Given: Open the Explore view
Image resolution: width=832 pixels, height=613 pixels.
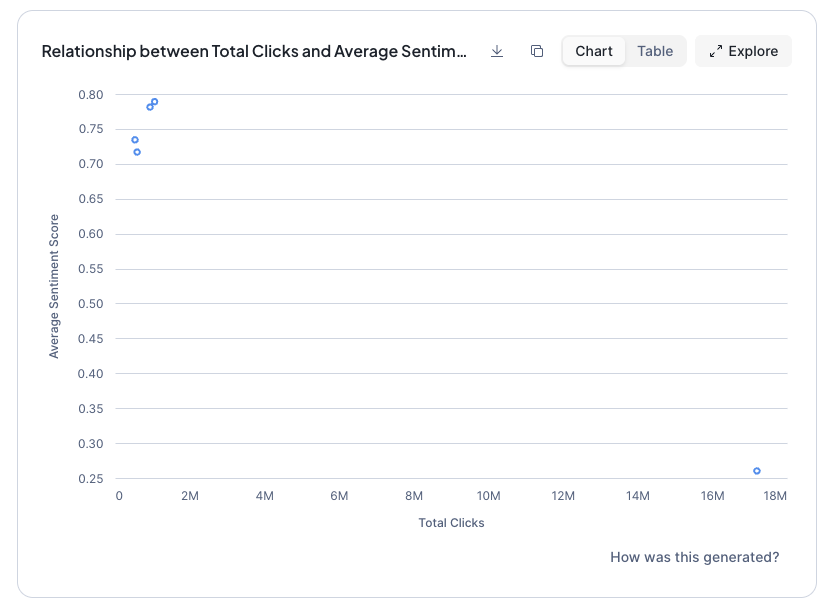Looking at the screenshot, I should 743,51.
